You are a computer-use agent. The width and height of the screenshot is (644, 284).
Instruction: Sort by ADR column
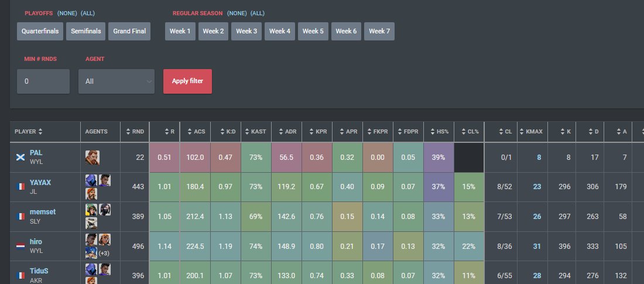tap(286, 132)
